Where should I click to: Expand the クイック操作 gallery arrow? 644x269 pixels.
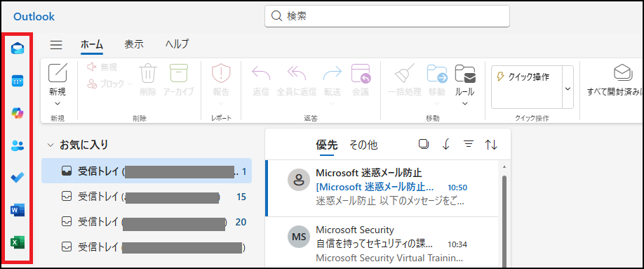pos(568,88)
